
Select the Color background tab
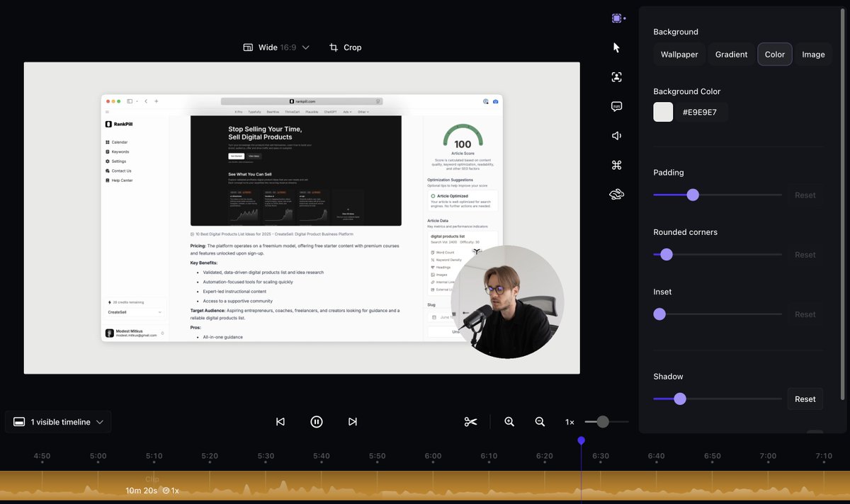775,55
